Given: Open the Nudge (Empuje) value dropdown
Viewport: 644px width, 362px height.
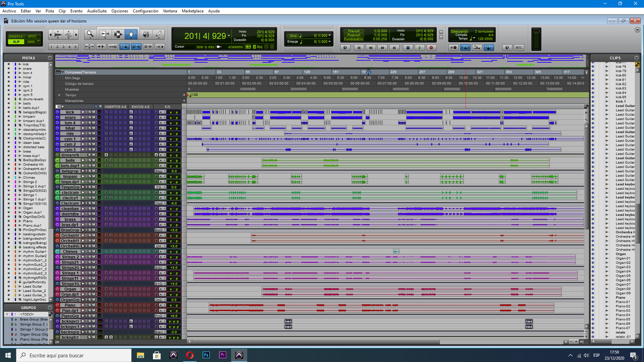Looking at the screenshot, I should [331, 42].
